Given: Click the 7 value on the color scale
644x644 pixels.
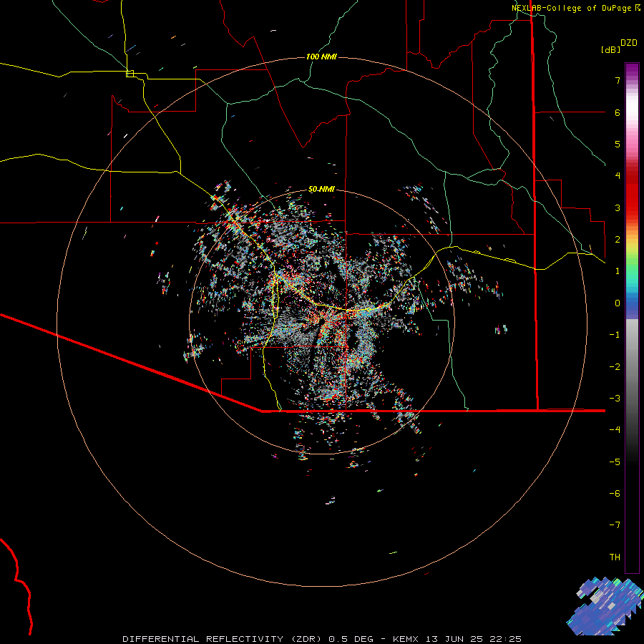Looking at the screenshot, I should pos(618,80).
